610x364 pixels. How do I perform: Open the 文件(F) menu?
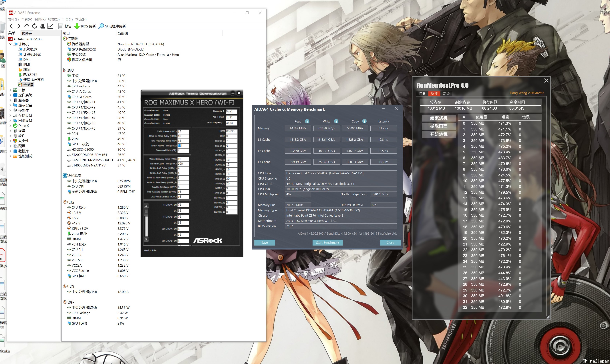pyautogui.click(x=13, y=19)
